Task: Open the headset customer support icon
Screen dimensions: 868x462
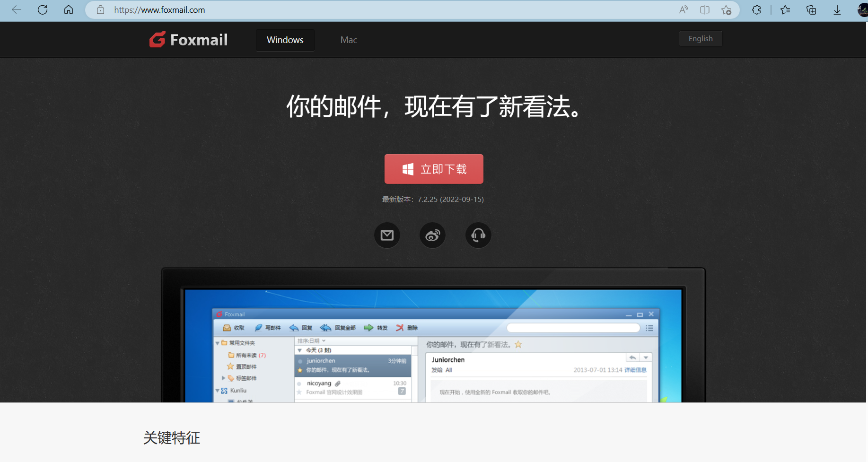Action: point(478,235)
